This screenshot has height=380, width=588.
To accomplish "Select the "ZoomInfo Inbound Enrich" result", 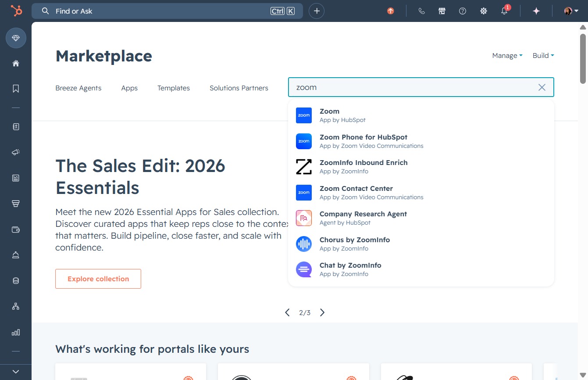I will click(421, 167).
